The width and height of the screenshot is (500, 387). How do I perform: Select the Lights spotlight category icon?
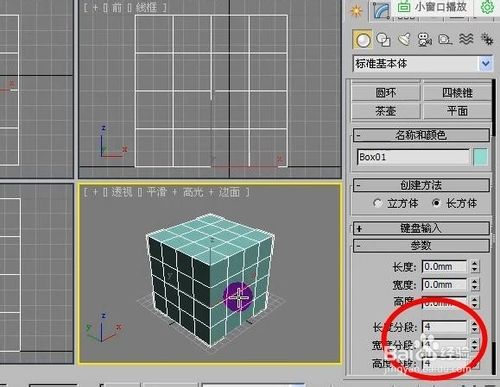click(404, 40)
